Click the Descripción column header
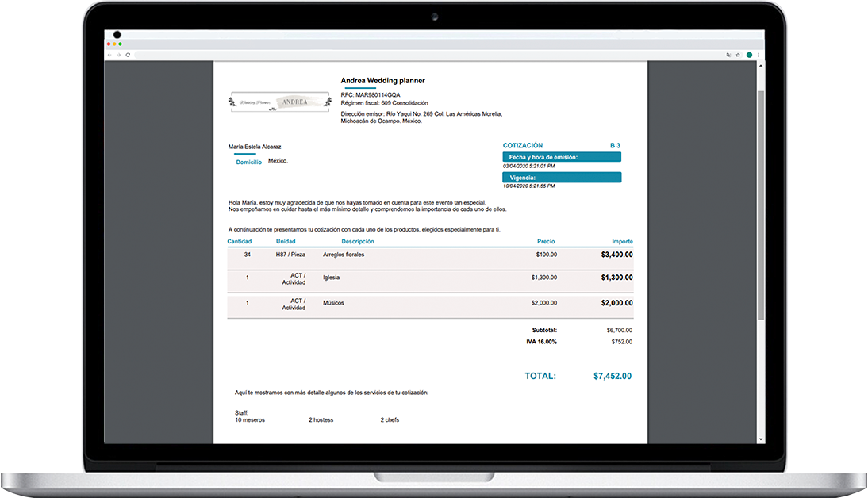This screenshot has height=498, width=868. pyautogui.click(x=358, y=241)
